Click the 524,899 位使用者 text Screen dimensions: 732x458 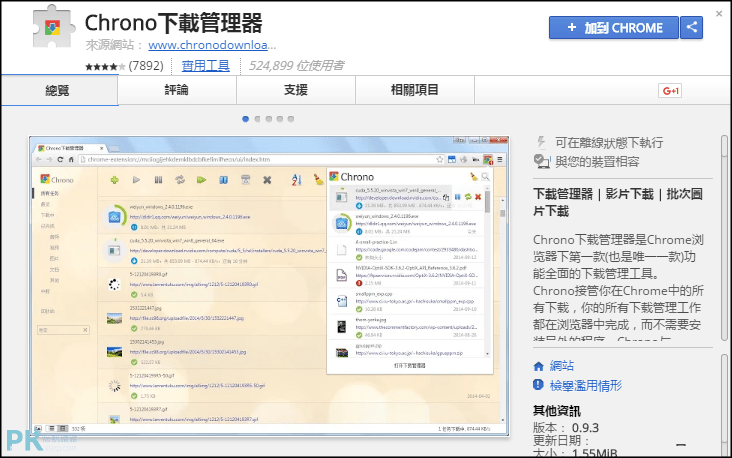click(296, 66)
